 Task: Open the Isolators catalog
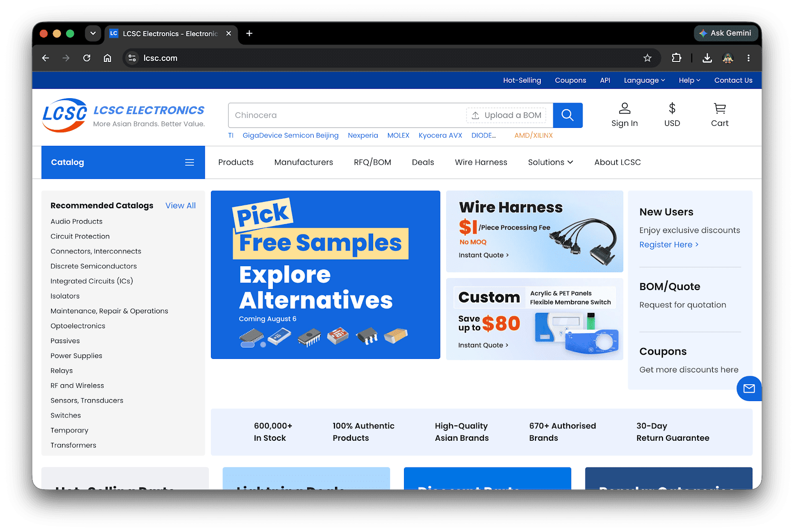tap(65, 296)
